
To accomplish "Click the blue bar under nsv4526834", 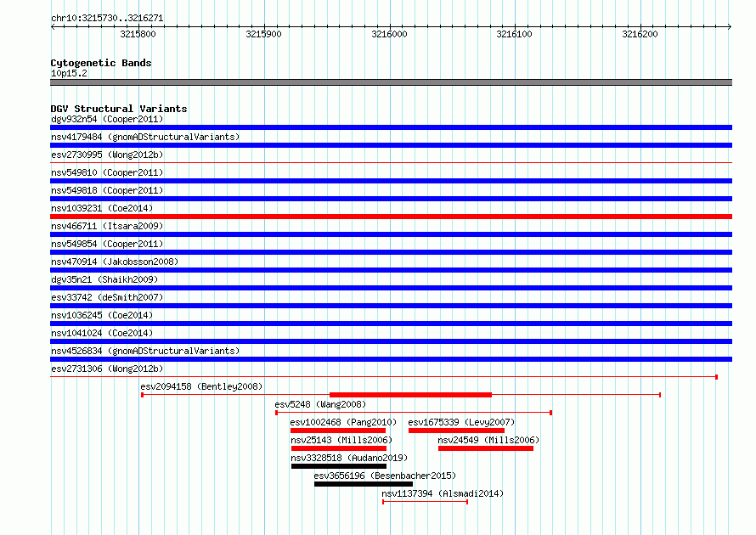I will point(391,359).
